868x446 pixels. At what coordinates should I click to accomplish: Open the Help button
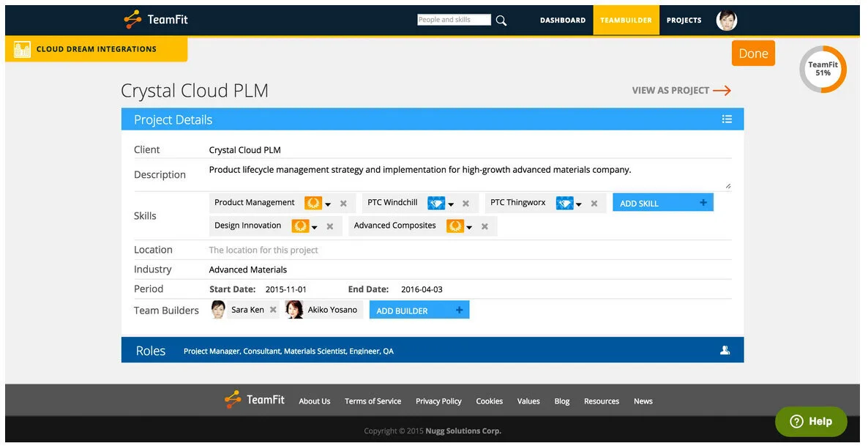pos(811,421)
